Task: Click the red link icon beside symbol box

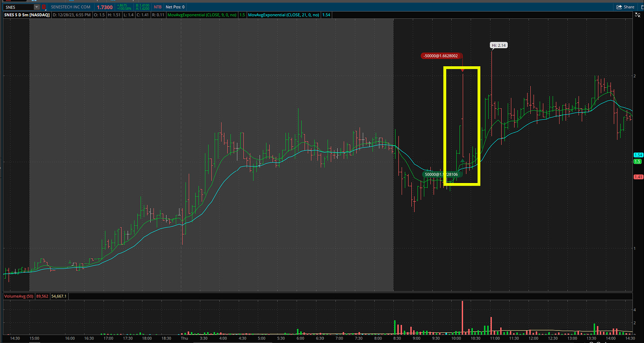Action: pos(44,7)
